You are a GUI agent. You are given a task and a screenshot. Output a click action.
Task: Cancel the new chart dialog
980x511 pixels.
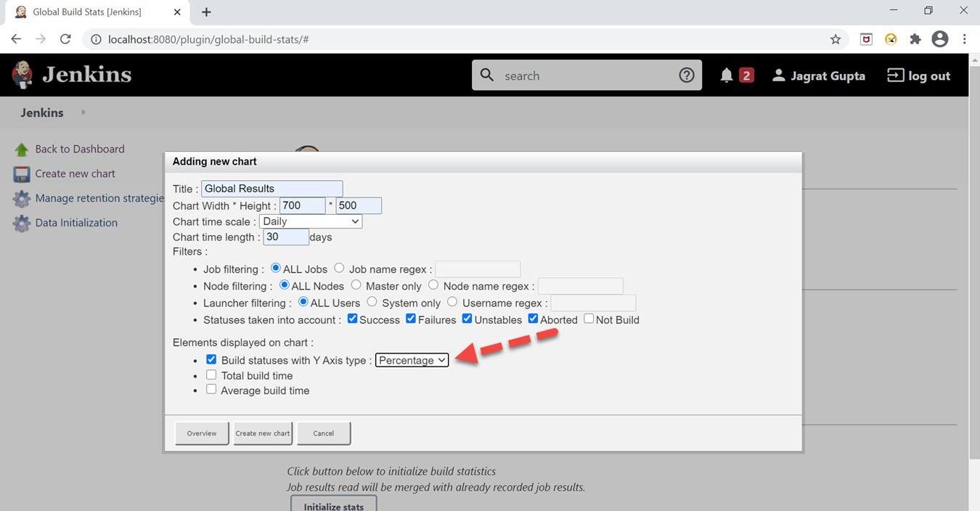pyautogui.click(x=322, y=433)
